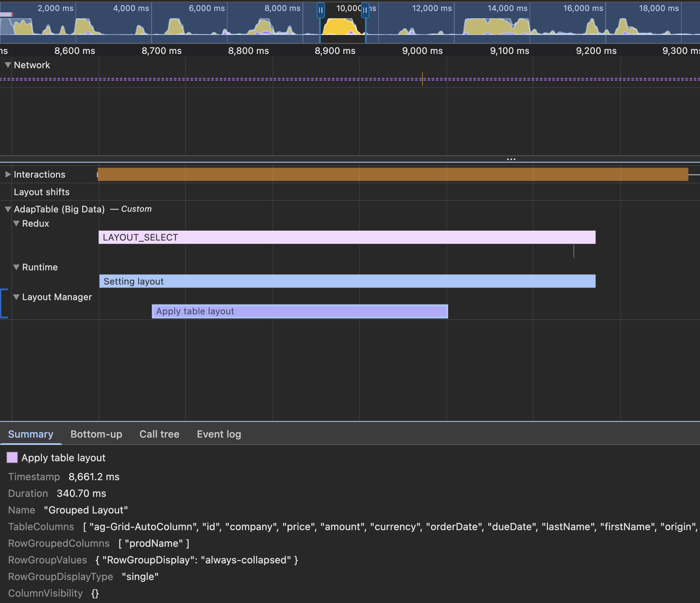
Task: Click the yellow marker in Network track
Action: pos(422,79)
